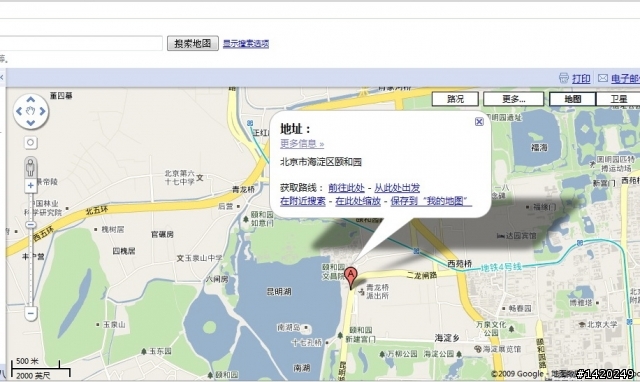640x382 pixels.
Task: Click the 畅春园 label
Action: click(x=520, y=309)
